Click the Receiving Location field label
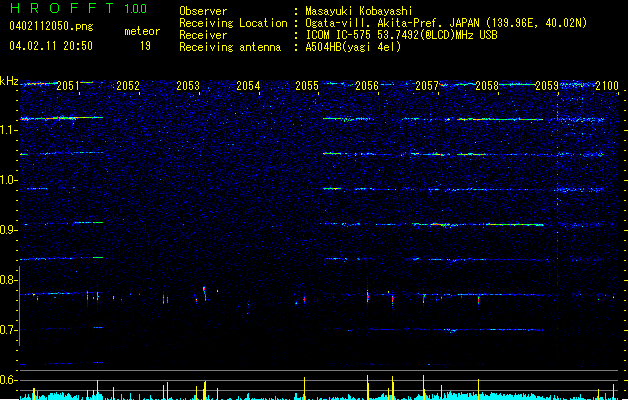629x400 pixels. click(x=233, y=23)
